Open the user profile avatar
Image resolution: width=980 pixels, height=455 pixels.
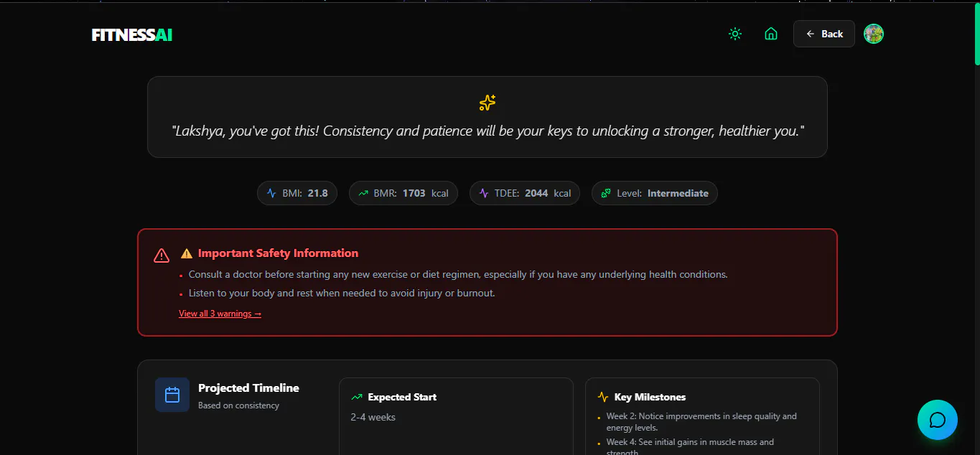[x=874, y=34]
